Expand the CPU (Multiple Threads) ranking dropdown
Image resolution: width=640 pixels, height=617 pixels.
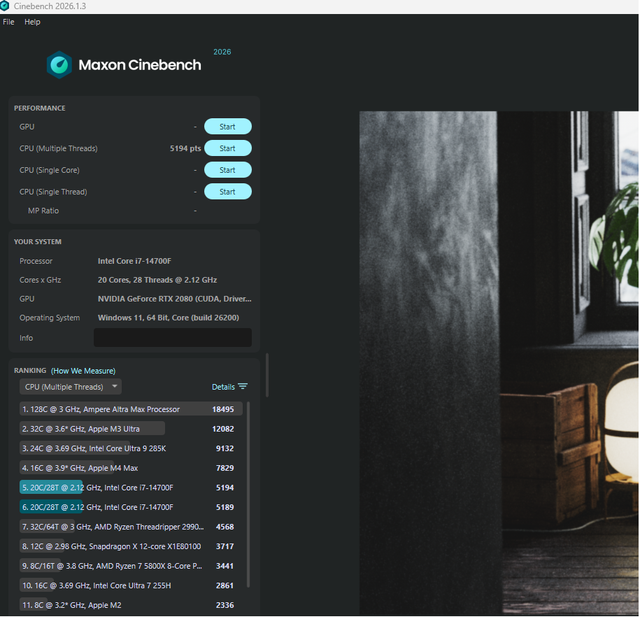[71, 386]
